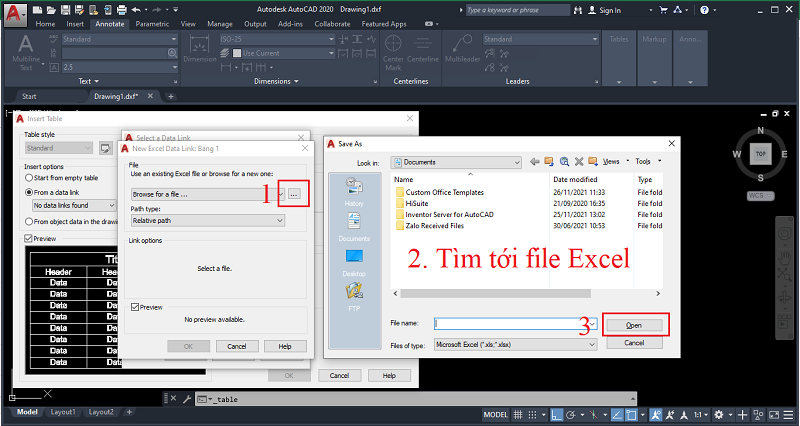Open the Parametric ribbon tab

click(152, 23)
